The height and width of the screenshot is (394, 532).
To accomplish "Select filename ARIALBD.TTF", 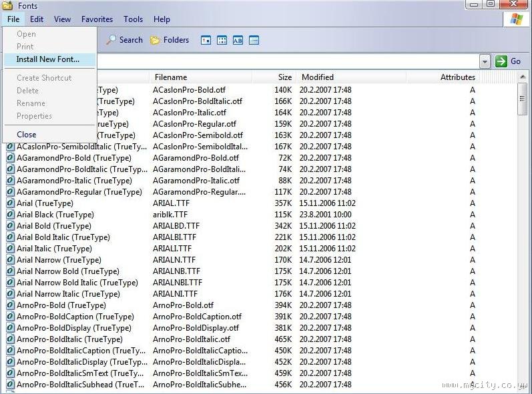I will pos(176,226).
